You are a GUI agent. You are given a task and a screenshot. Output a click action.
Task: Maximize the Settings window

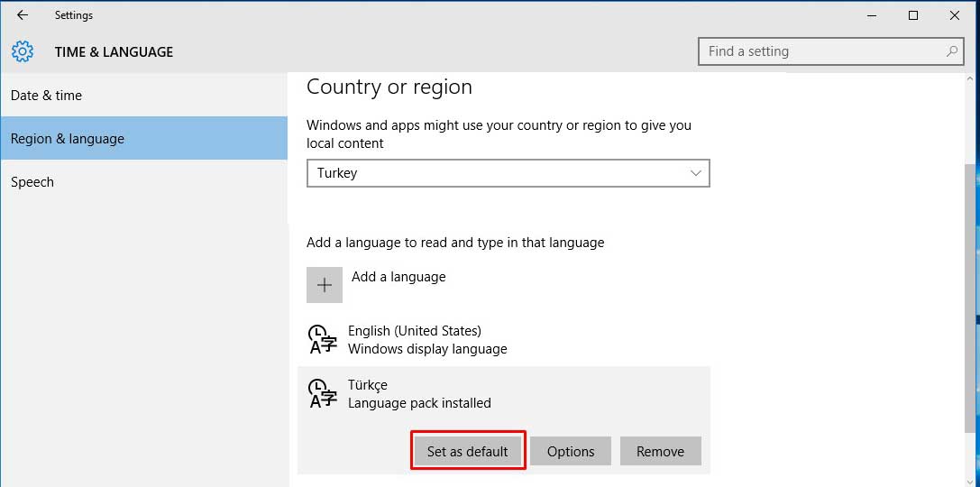coord(913,15)
